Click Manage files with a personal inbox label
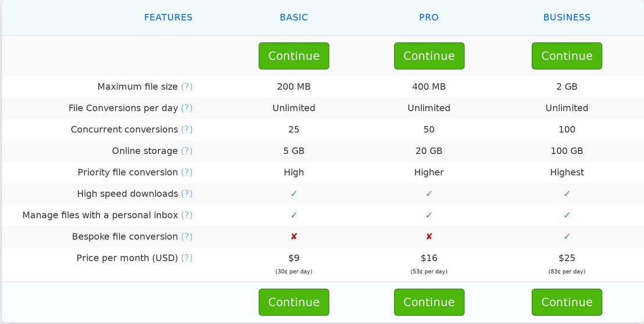This screenshot has height=324, width=644. 100,215
